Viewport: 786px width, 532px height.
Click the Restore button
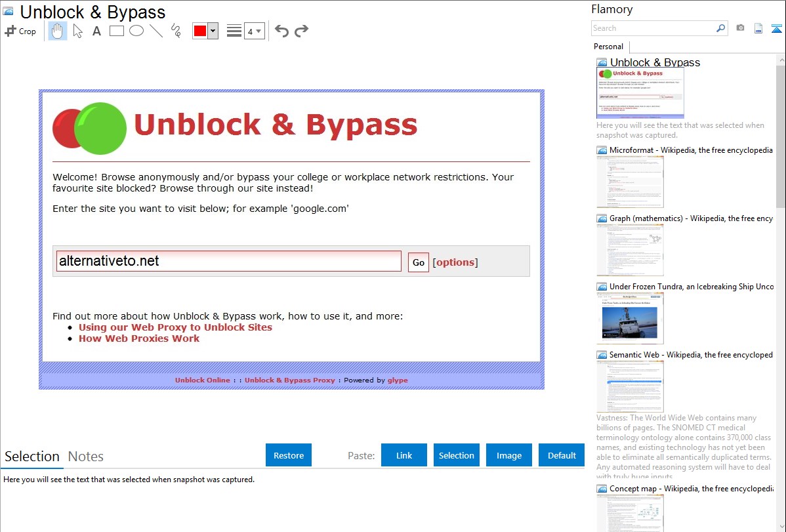pos(289,455)
